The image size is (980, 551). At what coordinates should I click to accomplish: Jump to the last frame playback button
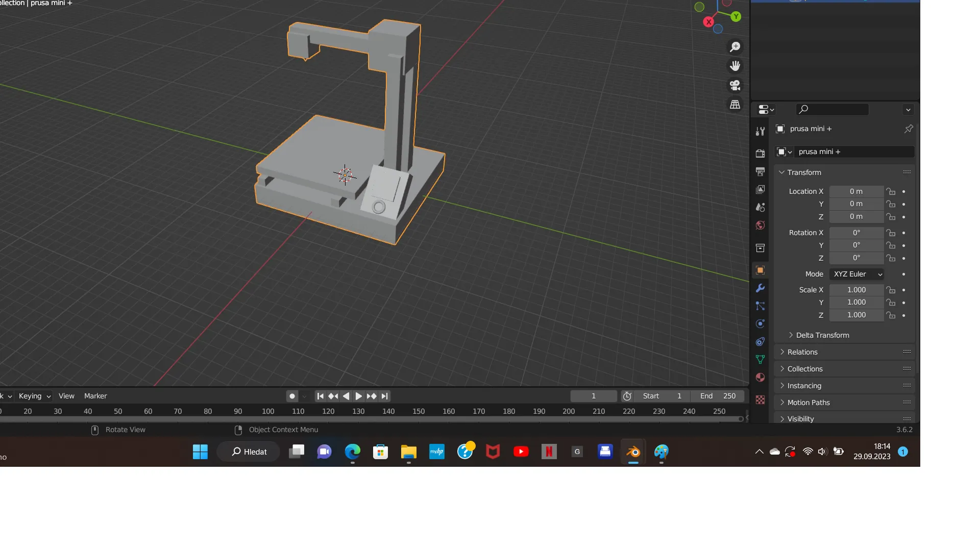[384, 395]
